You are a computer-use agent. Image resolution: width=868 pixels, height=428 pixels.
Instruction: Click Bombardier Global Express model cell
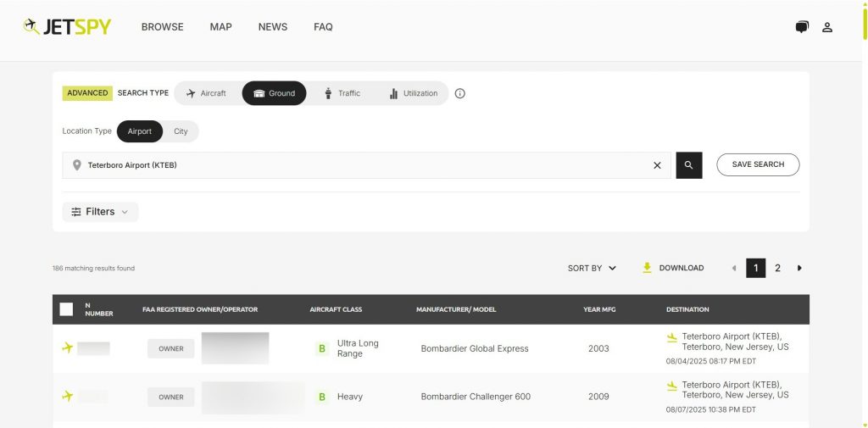point(475,349)
